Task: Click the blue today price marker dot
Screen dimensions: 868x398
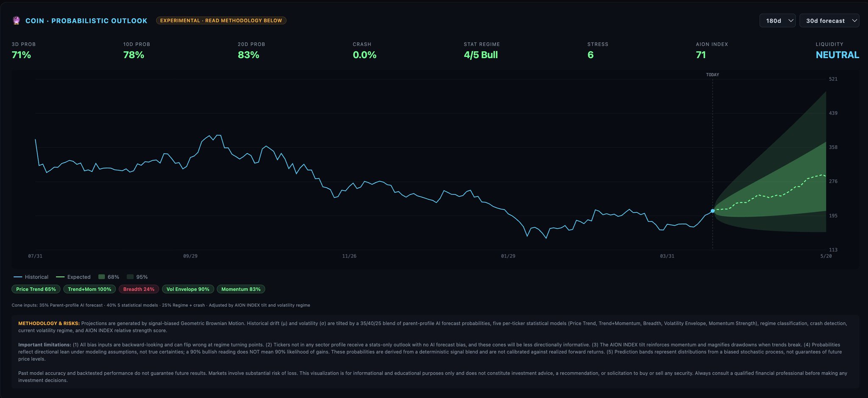Action: click(712, 211)
